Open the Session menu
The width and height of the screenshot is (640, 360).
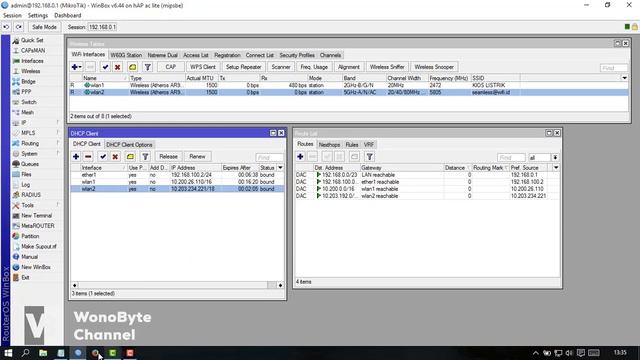[12, 16]
